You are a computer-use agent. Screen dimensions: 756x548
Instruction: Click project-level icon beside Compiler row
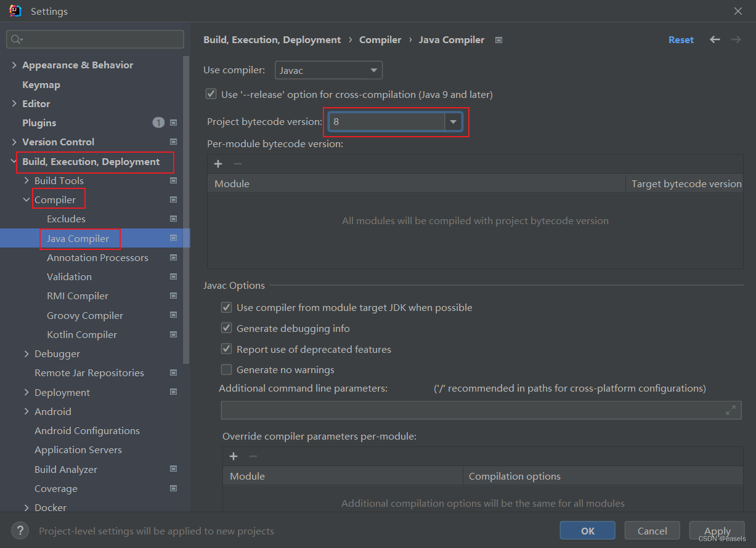point(174,199)
